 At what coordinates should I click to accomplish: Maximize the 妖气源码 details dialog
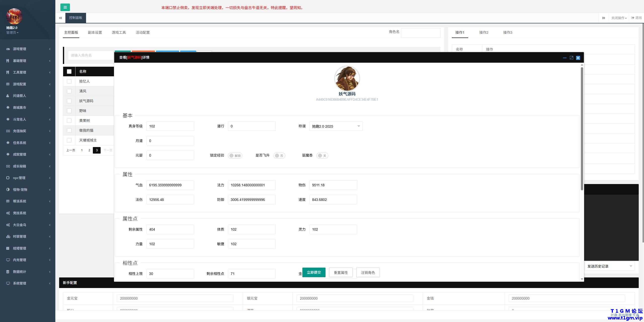tap(571, 58)
